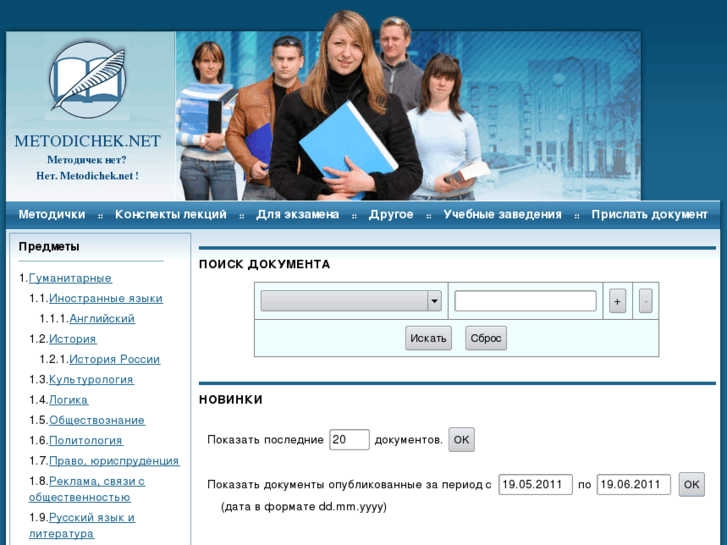Click the Искать search button

click(428, 338)
